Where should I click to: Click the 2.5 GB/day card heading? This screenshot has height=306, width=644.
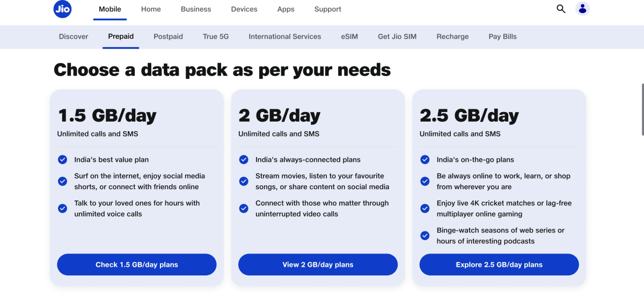pos(469,115)
